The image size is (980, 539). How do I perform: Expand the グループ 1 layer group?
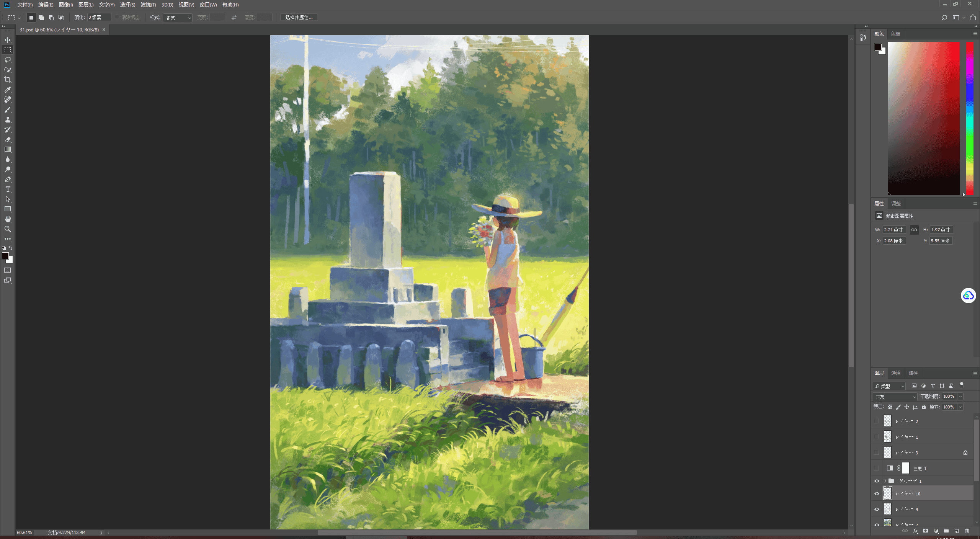pos(885,481)
